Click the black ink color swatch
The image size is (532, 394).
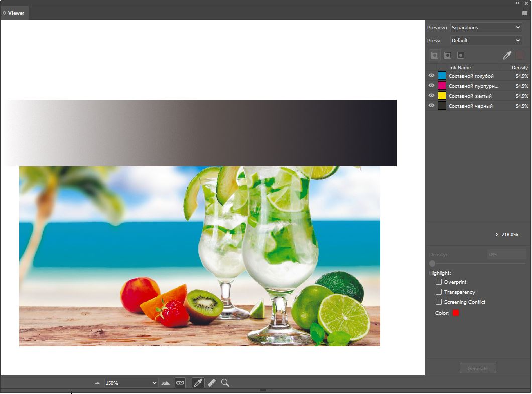(442, 105)
